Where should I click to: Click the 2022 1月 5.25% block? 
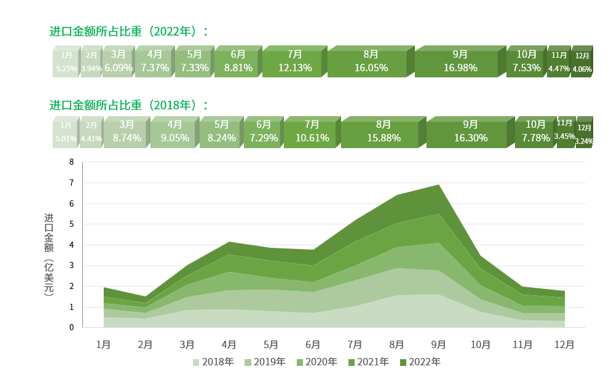point(66,61)
